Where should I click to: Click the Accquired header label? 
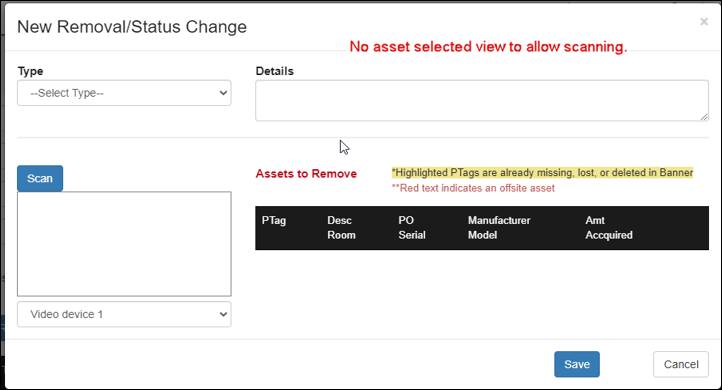[x=609, y=235]
